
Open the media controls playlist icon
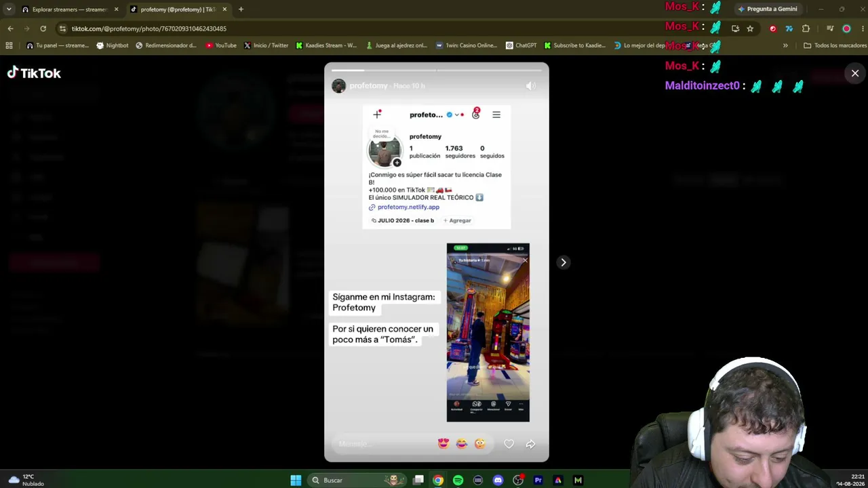pos(829,28)
